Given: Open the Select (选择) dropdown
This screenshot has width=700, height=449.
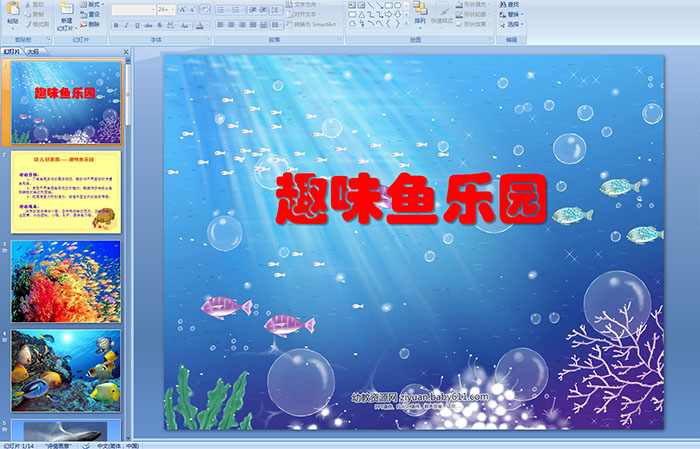Looking at the screenshot, I should pos(512,24).
